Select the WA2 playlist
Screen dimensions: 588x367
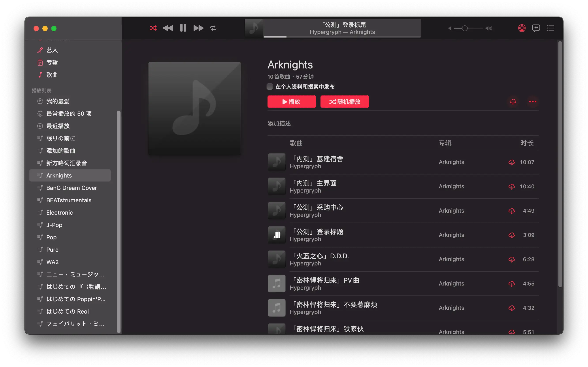70,262
